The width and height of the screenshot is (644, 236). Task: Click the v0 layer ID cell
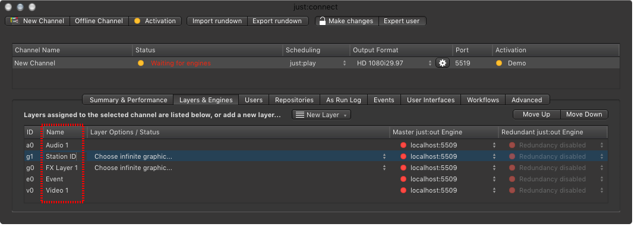pos(30,190)
